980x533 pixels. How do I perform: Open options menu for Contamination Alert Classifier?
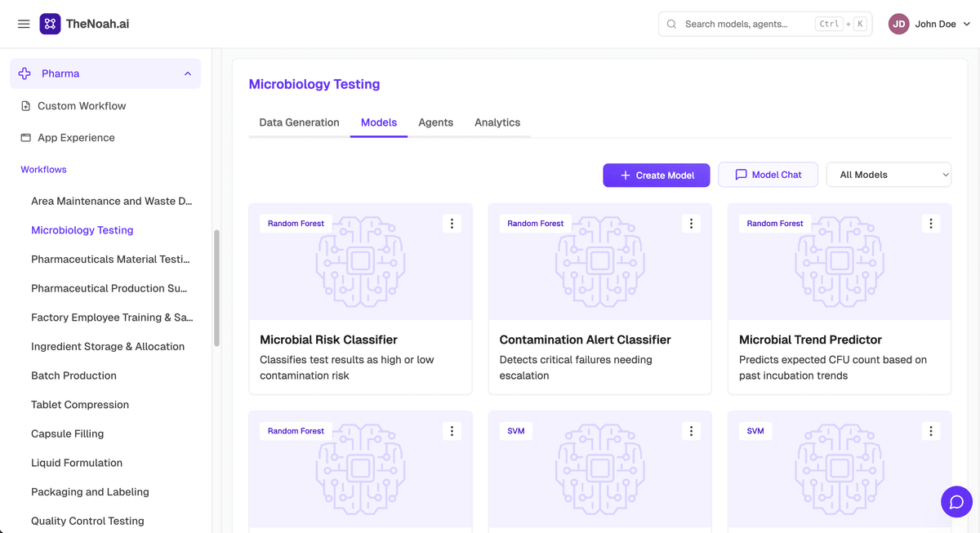tap(692, 223)
